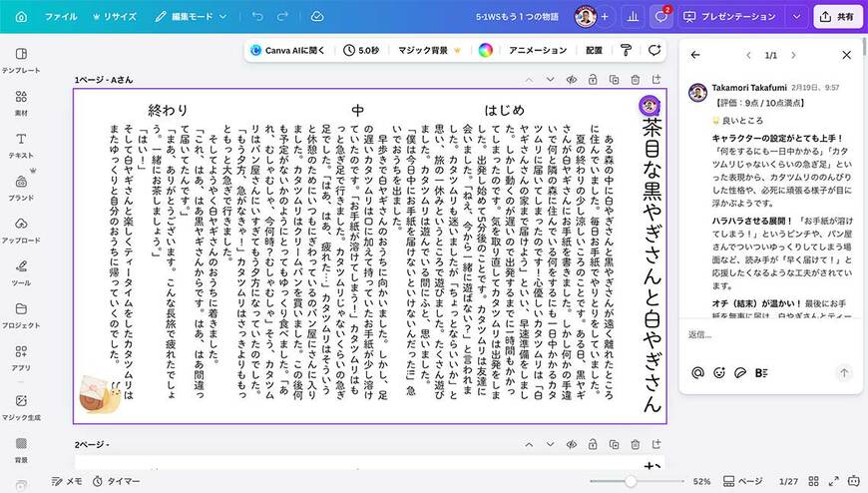
Task: Close the comment panel
Action: [x=846, y=55]
